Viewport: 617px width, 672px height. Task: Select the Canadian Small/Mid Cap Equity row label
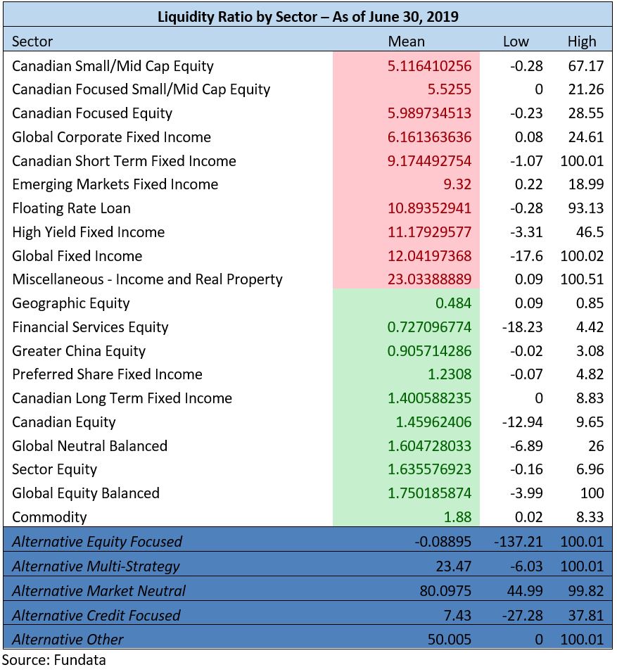pyautogui.click(x=113, y=66)
